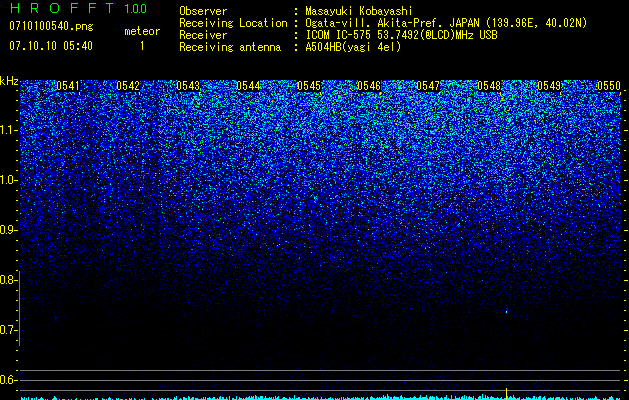Screen dimensions: 629x400
Task: Click the 0545 time marker label
Action: click(x=309, y=86)
